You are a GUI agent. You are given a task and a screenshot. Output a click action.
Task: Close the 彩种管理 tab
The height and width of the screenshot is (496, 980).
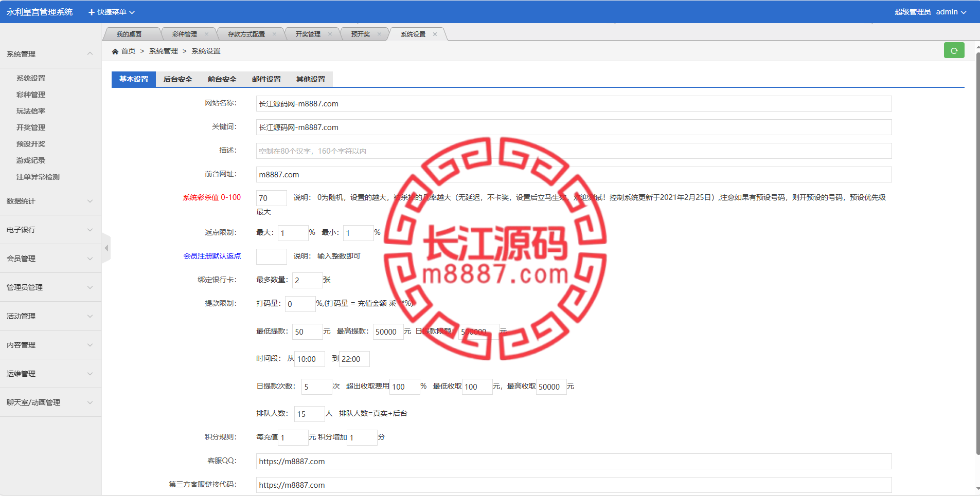point(207,34)
